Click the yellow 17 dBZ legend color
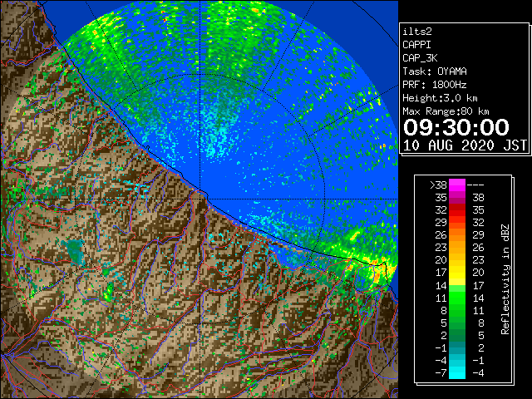Screen dimensions: 532x399 tap(457, 273)
